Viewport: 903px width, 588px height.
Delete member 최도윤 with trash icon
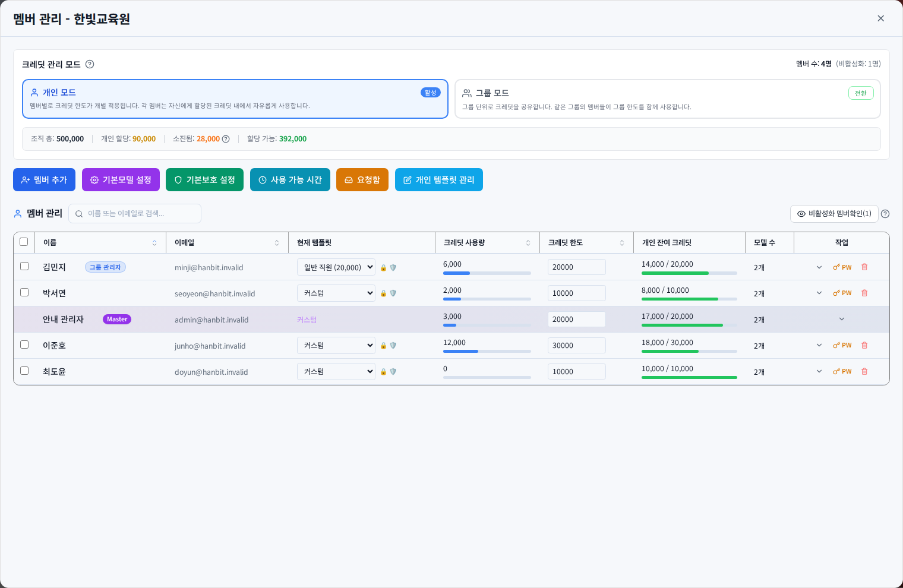(864, 372)
